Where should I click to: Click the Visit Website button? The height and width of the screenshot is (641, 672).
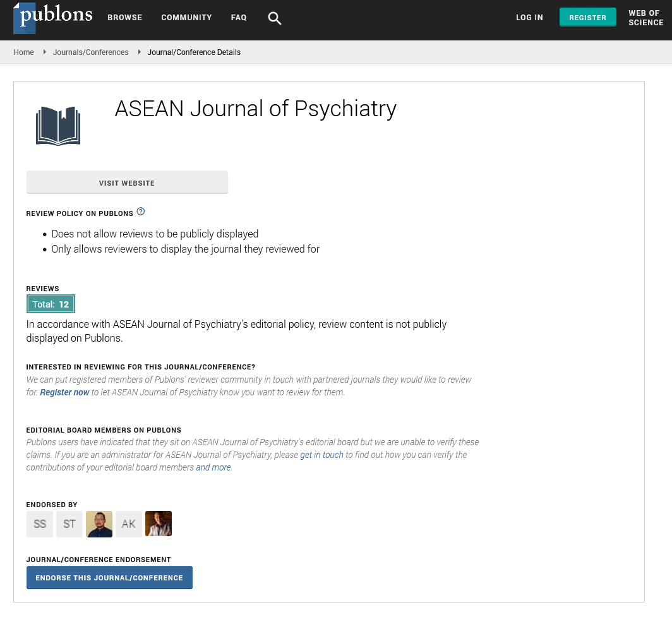[127, 183]
